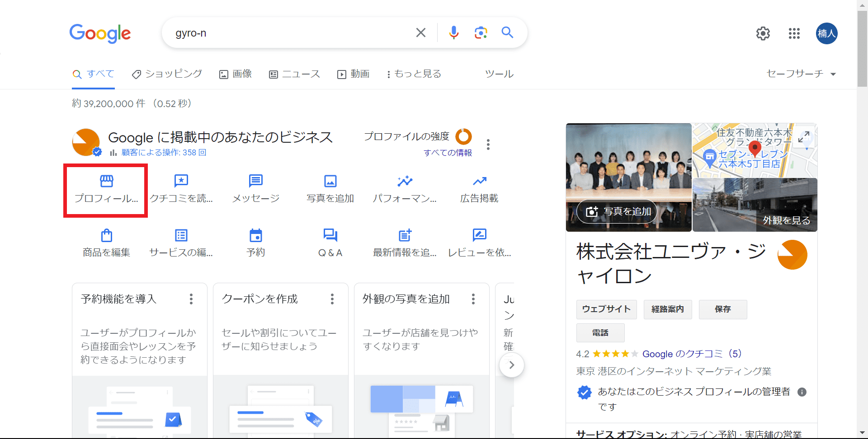Open the 商品を編集 shortcut
The height and width of the screenshot is (439, 868).
[106, 244]
